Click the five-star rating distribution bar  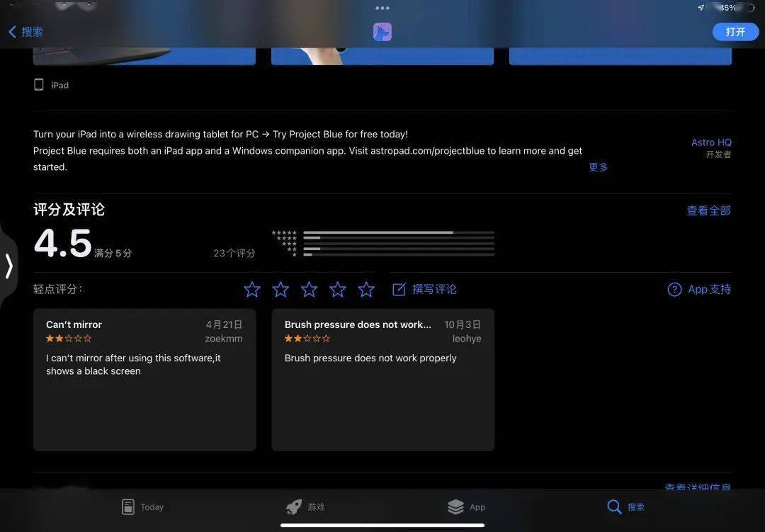pyautogui.click(x=398, y=232)
